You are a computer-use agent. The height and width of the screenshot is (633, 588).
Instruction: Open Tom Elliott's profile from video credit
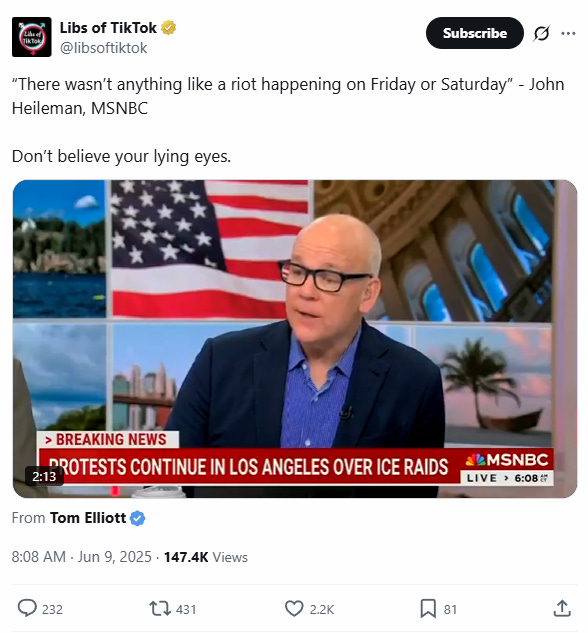coord(88,518)
